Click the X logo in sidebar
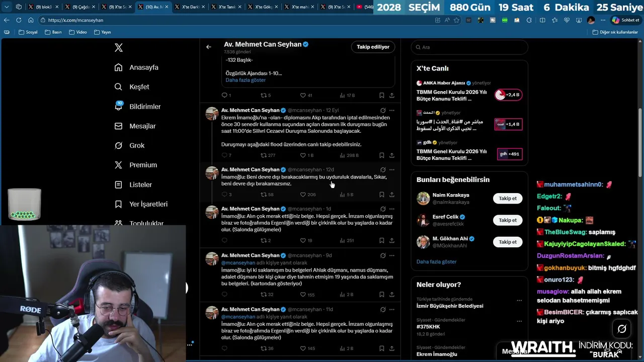The width and height of the screenshot is (644, 362). click(x=119, y=48)
